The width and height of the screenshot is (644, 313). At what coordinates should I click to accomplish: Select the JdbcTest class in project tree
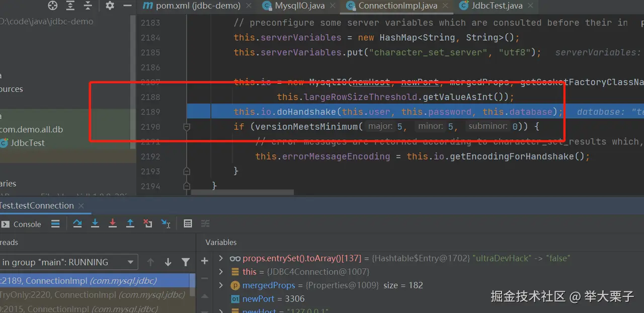coord(28,143)
